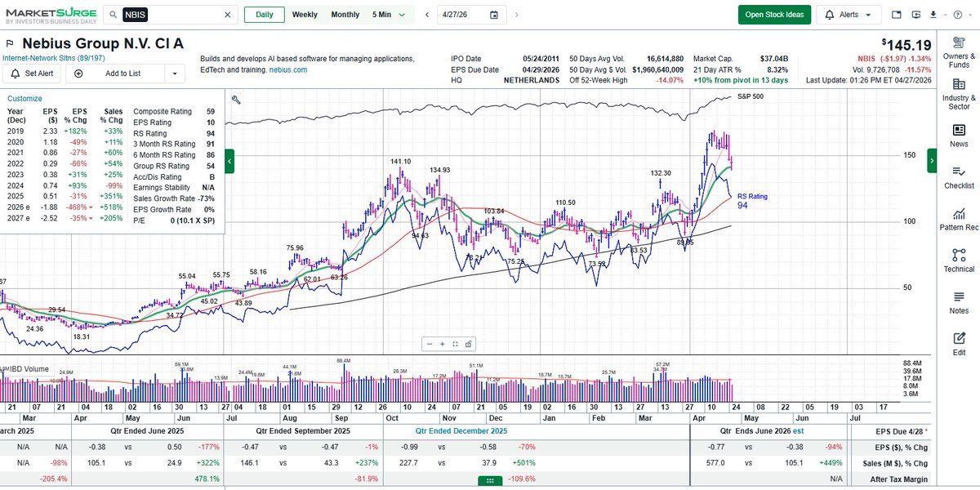The width and height of the screenshot is (980, 490).
Task: Click the flag icon beside Nebius Group
Action: pos(10,44)
